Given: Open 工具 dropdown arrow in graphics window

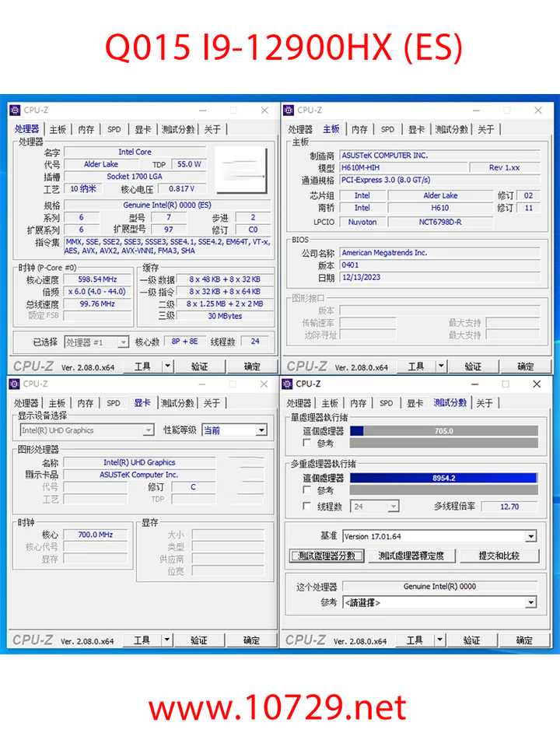Looking at the screenshot, I should (x=166, y=640).
